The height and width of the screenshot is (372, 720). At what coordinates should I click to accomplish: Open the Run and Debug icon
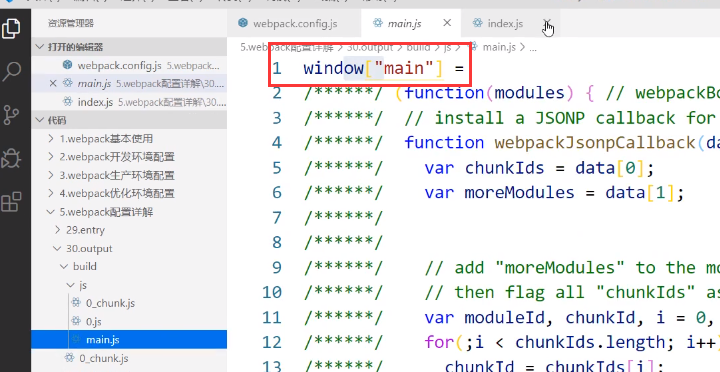(x=11, y=159)
